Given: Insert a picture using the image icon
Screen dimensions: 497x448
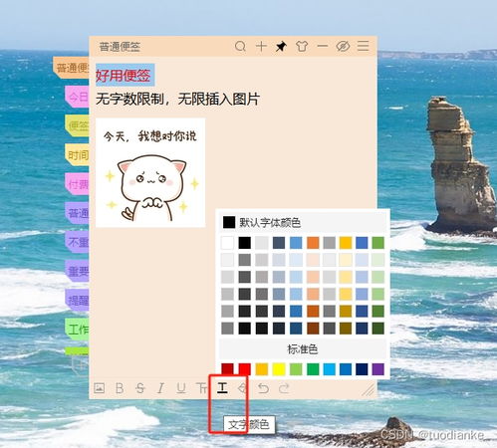Looking at the screenshot, I should (x=100, y=388).
